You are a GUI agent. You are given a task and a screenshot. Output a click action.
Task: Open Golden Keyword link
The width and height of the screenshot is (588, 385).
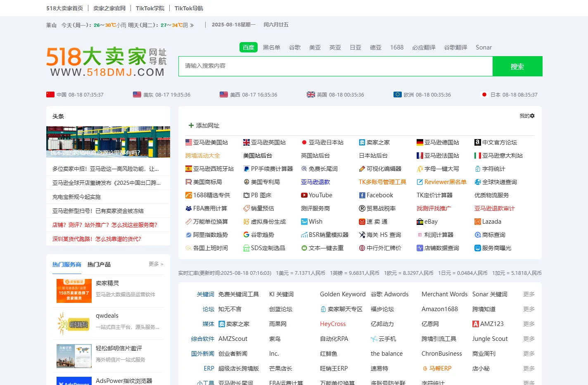point(343,294)
